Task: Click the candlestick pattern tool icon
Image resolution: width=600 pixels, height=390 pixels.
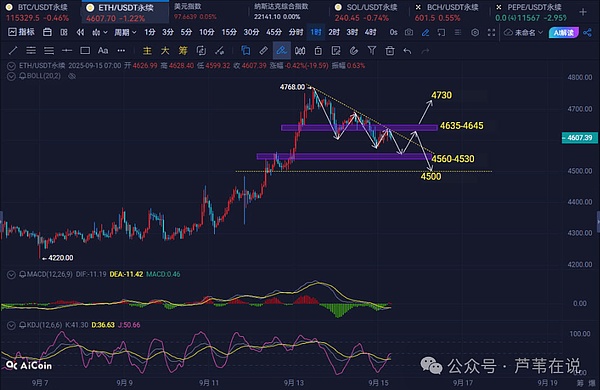Action: click(300, 51)
